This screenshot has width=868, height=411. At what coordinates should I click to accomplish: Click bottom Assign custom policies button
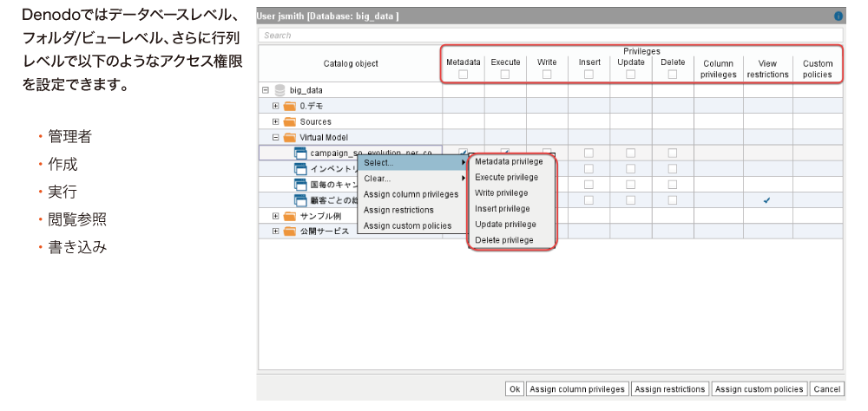(759, 389)
